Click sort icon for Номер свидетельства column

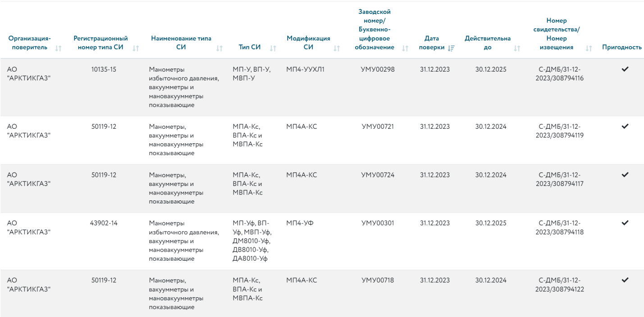pyautogui.click(x=588, y=48)
